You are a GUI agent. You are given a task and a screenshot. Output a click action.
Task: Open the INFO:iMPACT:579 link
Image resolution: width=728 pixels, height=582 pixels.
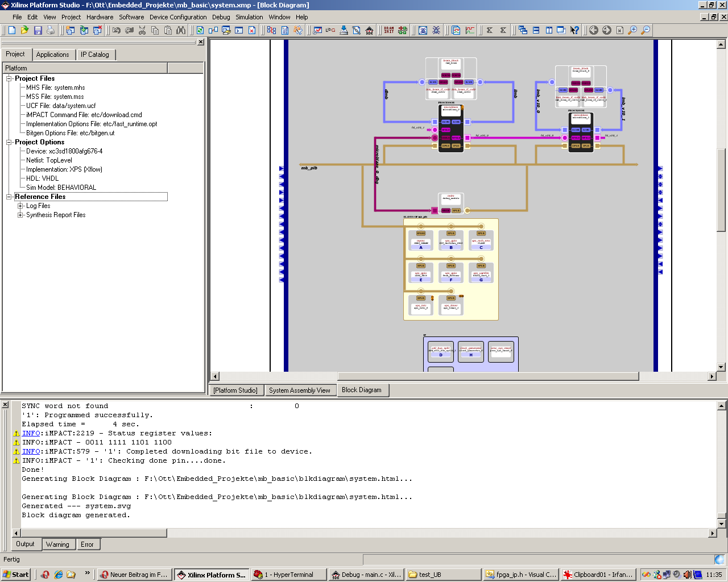[31, 451]
